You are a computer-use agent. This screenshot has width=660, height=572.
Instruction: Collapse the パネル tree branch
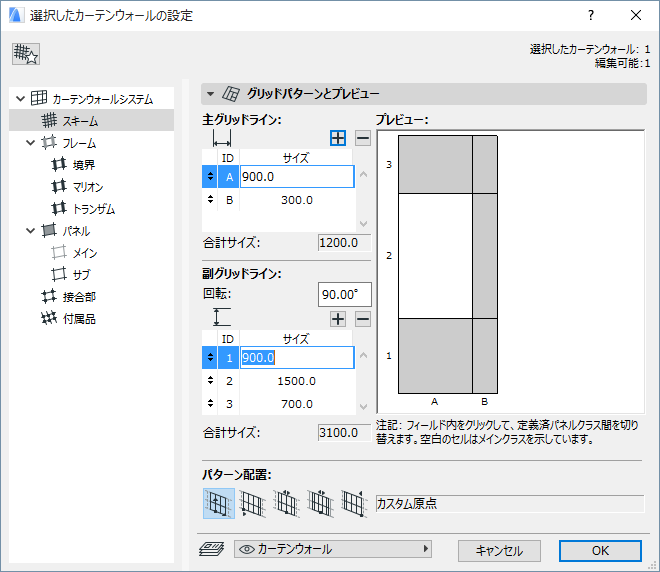pos(30,231)
